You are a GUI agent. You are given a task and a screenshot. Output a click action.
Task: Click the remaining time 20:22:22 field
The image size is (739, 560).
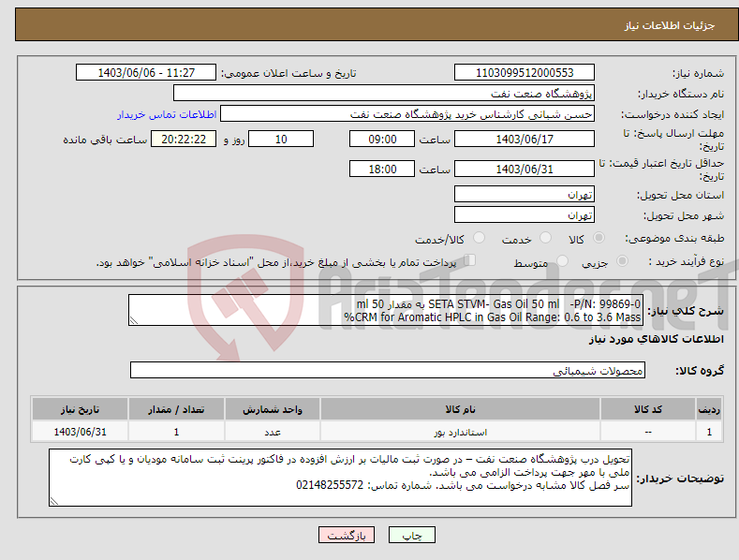[x=184, y=139]
